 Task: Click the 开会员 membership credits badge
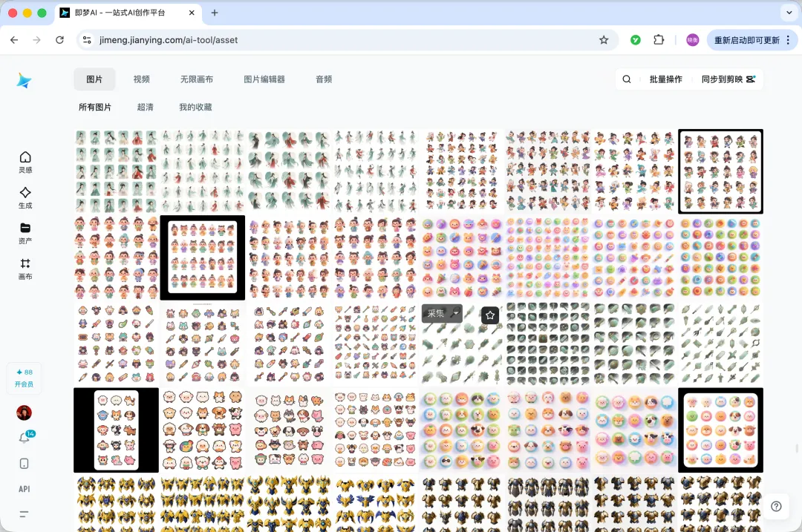tap(24, 378)
